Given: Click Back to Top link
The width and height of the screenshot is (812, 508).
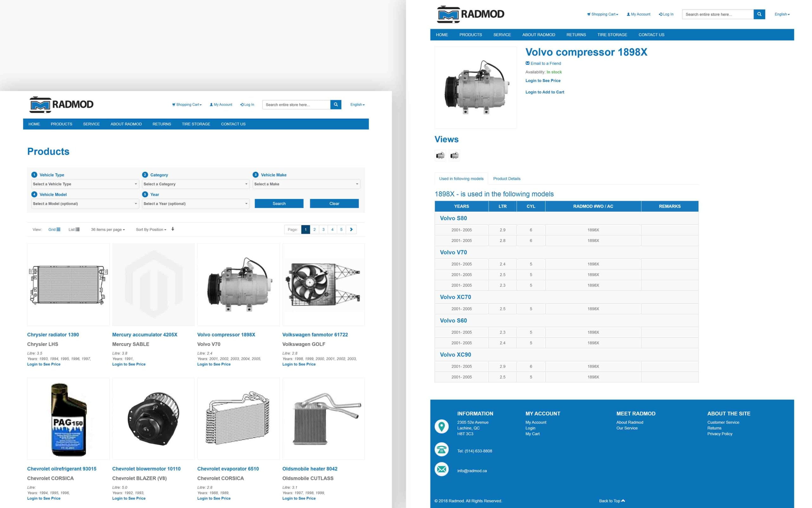Looking at the screenshot, I should (612, 501).
